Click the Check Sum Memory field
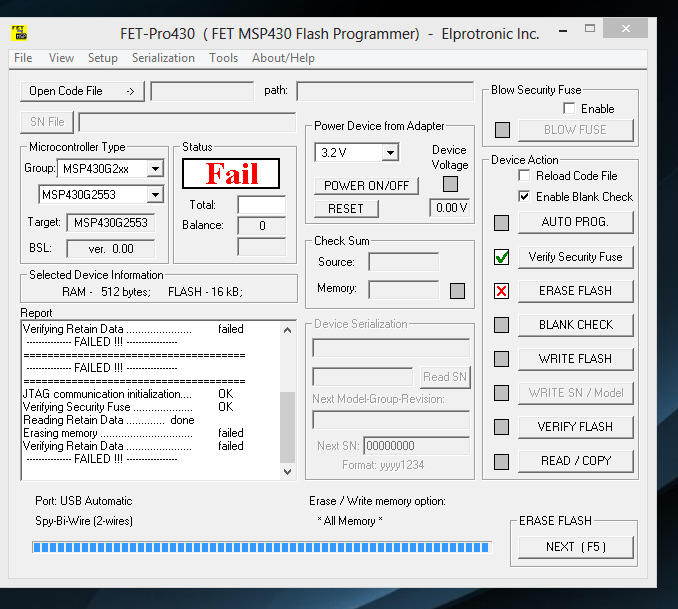Screen dimensions: 678x609 pyautogui.click(x=403, y=289)
